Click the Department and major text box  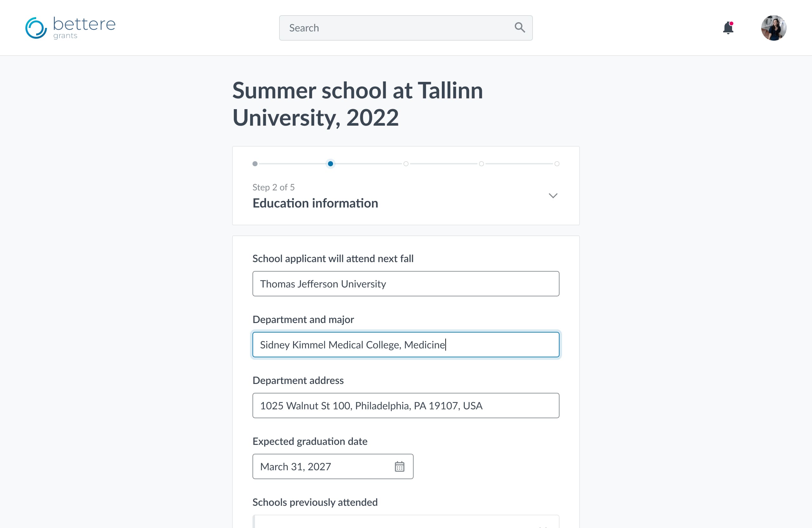pyautogui.click(x=405, y=344)
